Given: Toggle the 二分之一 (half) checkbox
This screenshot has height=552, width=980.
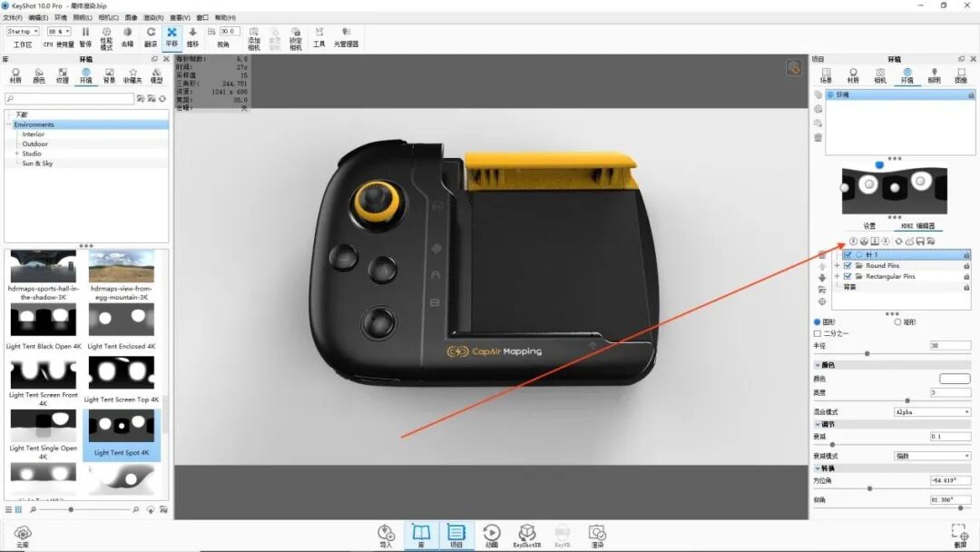Looking at the screenshot, I should point(818,333).
